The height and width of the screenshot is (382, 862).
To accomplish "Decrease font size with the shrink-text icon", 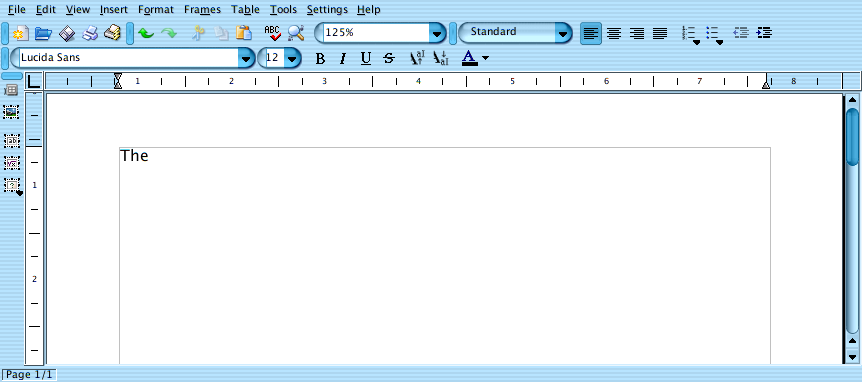I will (x=441, y=58).
